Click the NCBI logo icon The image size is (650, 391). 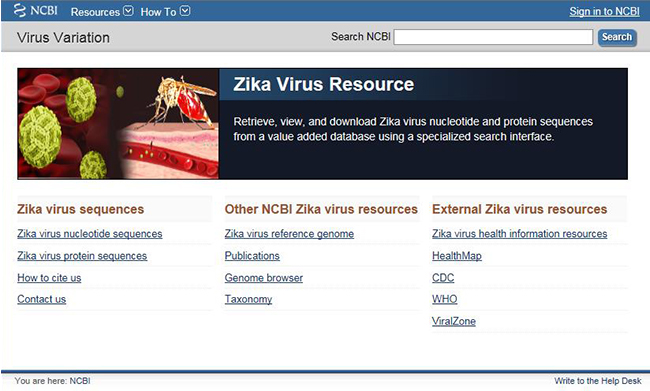19,10
